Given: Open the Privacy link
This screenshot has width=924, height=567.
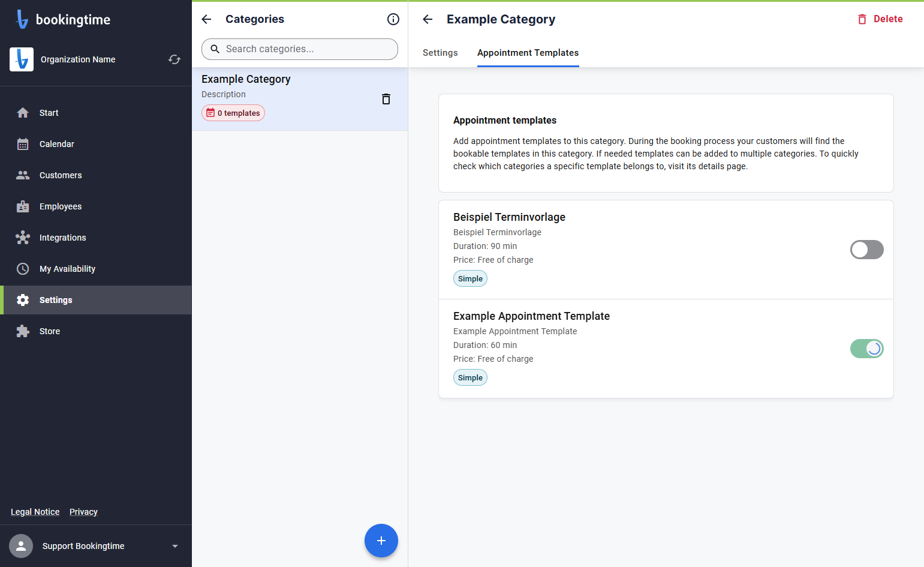Looking at the screenshot, I should coord(83,512).
